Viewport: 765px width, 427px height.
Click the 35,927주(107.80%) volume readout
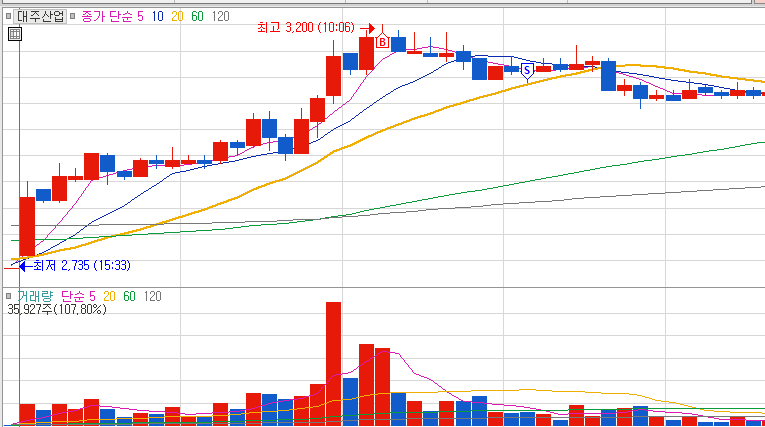point(57,309)
